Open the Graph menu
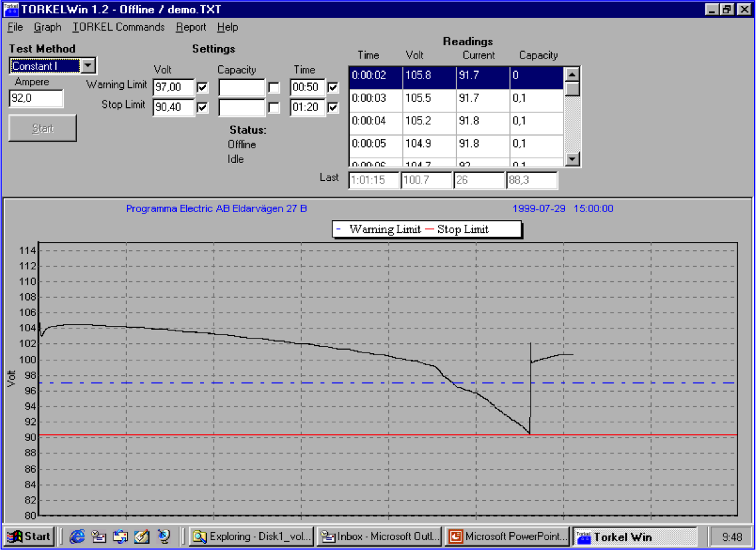The image size is (756, 550). (47, 27)
